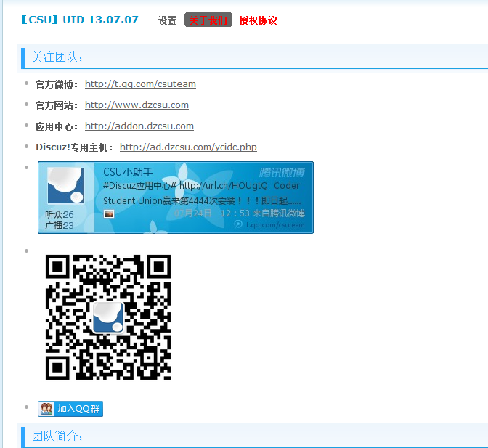Click the 听众26 count
The width and height of the screenshot is (488, 448).
(x=59, y=214)
